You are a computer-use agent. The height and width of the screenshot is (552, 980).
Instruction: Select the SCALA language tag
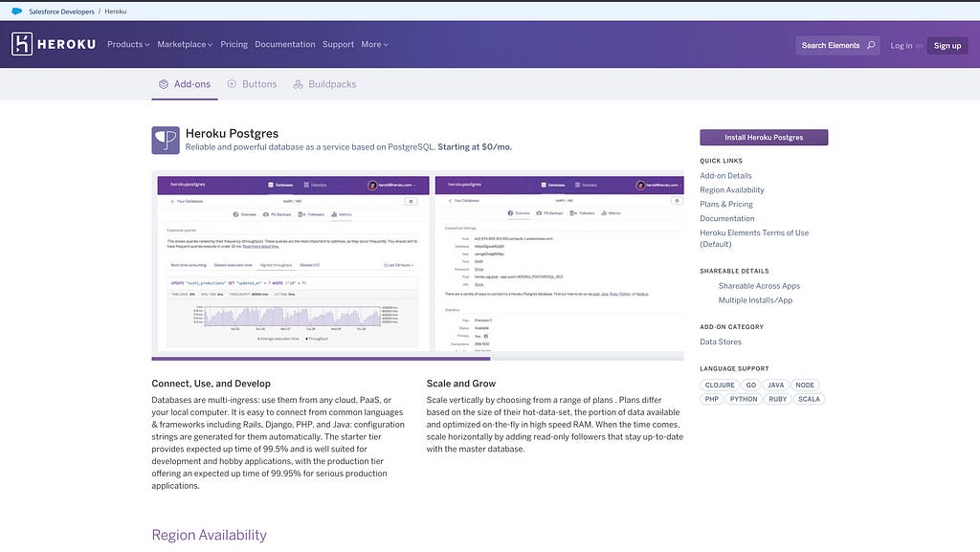(x=809, y=399)
